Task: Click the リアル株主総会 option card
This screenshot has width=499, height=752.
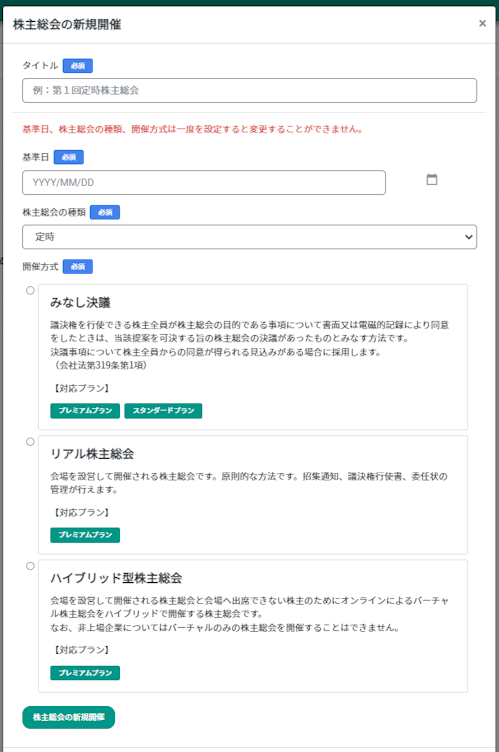Action: pyautogui.click(x=253, y=495)
